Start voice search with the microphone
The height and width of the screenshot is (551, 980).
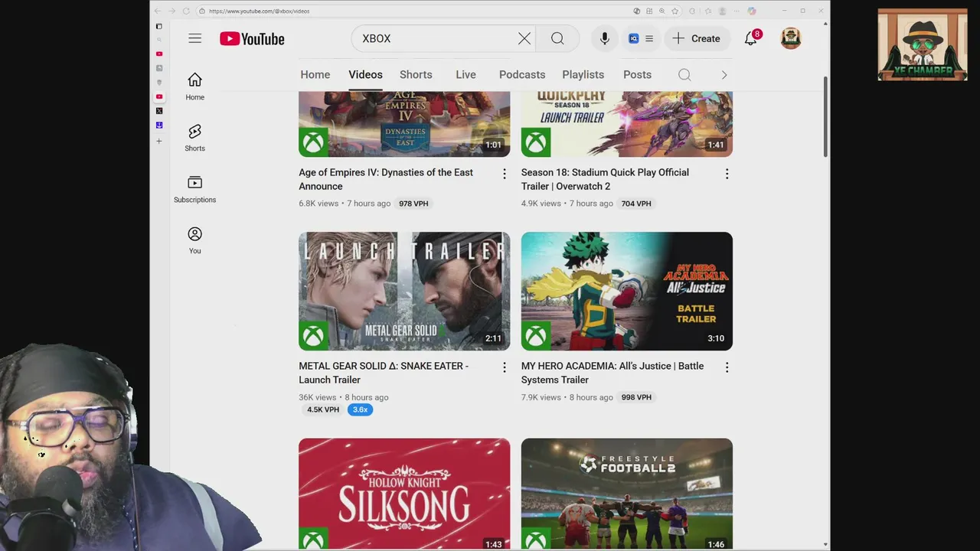coord(605,38)
